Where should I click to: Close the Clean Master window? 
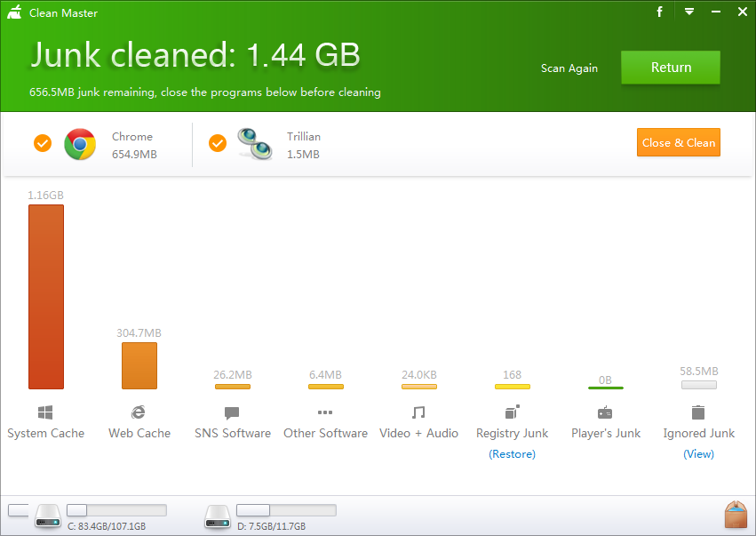[743, 12]
